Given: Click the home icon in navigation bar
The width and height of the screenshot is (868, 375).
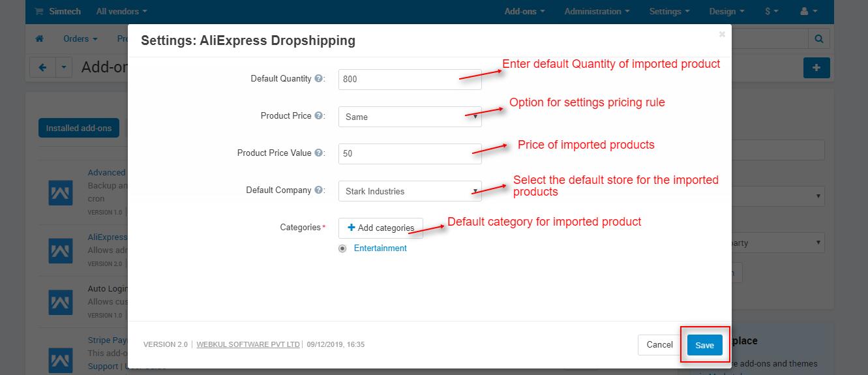Looking at the screenshot, I should tap(40, 39).
